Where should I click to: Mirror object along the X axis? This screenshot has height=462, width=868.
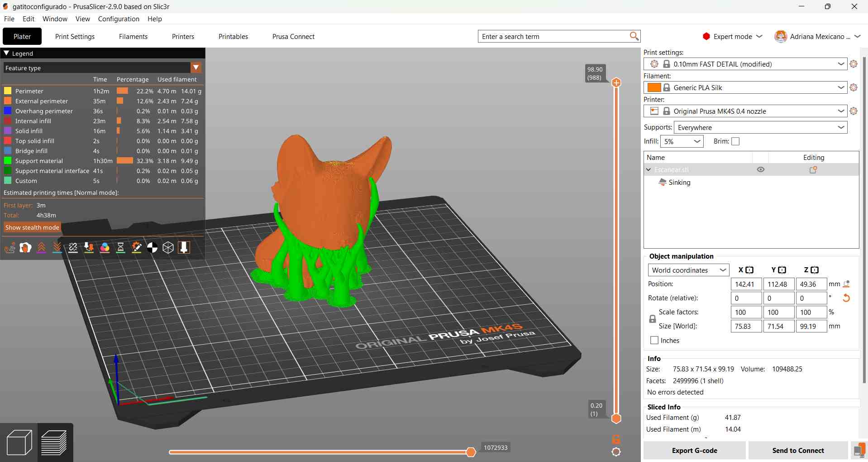[750, 270]
